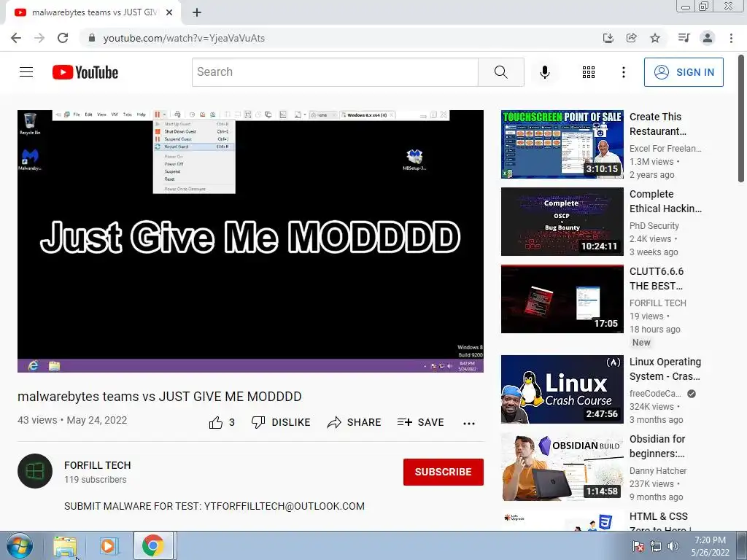The width and height of the screenshot is (747, 560).
Task: Open the FORFILL TECH channel name link
Action: pyautogui.click(x=97, y=465)
